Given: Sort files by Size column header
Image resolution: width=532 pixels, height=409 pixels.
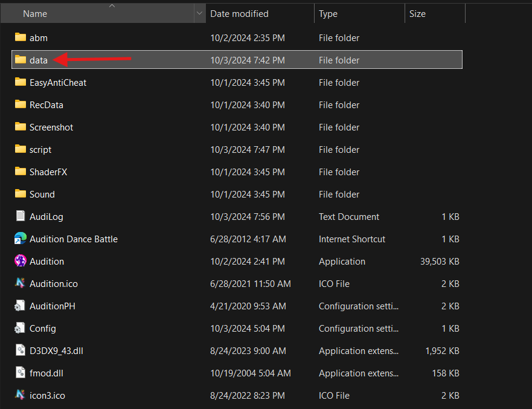Looking at the screenshot, I should click(417, 13).
